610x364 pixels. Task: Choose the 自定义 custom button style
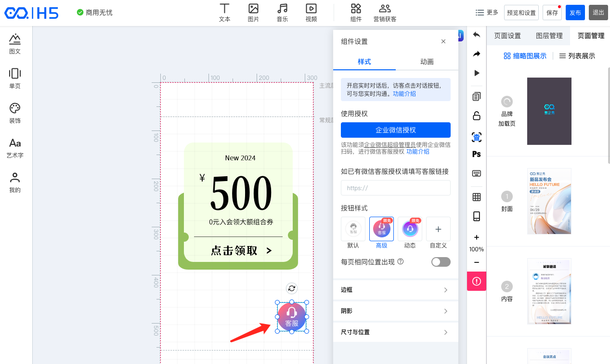click(x=438, y=229)
